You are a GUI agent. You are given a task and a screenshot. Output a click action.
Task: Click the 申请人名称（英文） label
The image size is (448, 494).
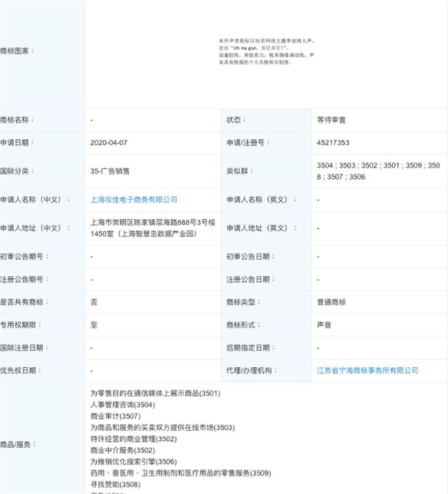point(261,200)
